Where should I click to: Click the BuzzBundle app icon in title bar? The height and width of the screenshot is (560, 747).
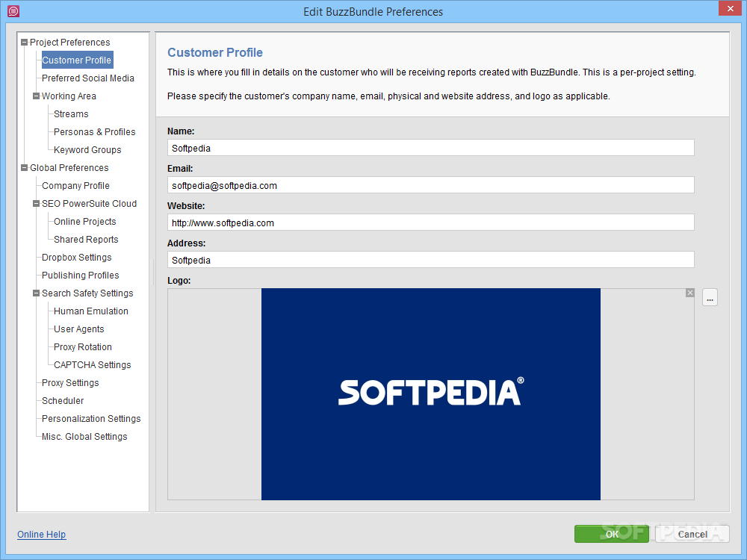click(13, 11)
